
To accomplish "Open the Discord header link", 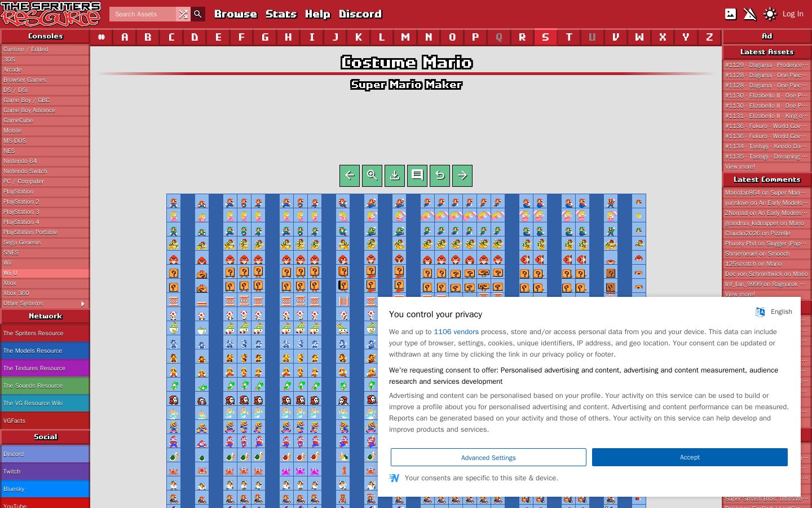I will pyautogui.click(x=360, y=14).
